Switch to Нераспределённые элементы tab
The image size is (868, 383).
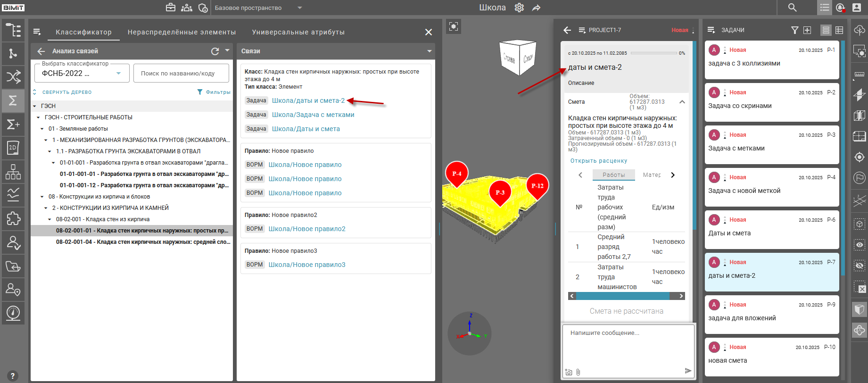coord(182,32)
